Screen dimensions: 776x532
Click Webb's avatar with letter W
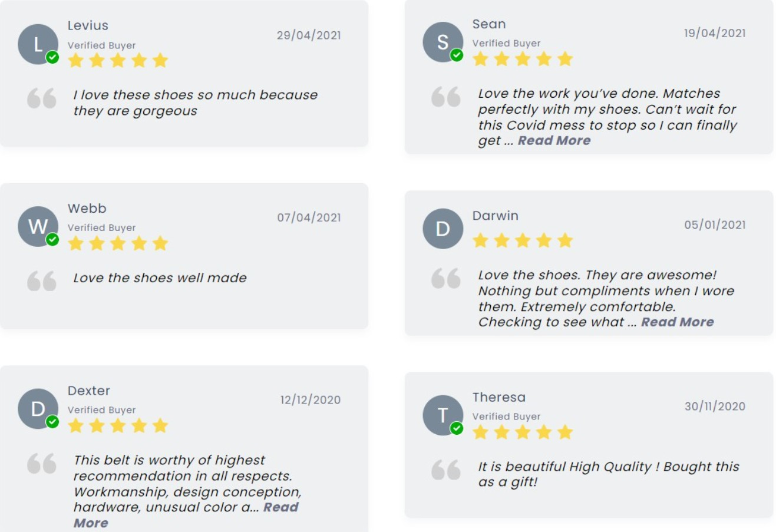38,226
